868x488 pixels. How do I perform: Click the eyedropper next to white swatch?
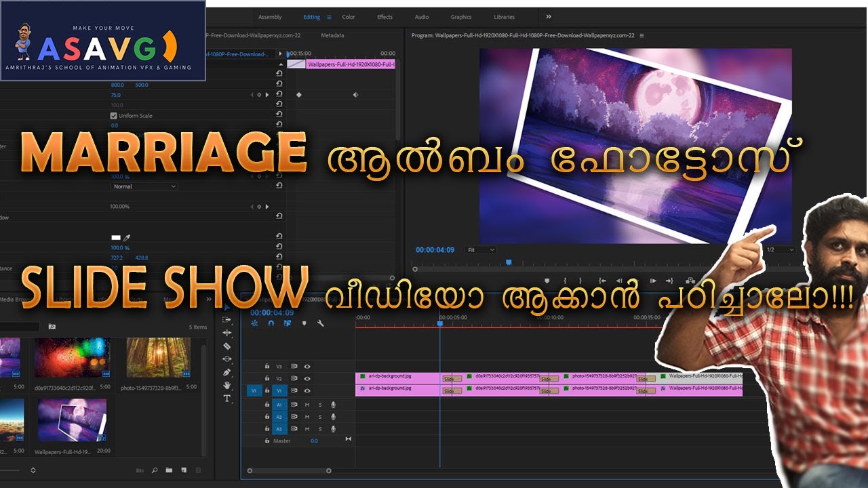tap(126, 238)
